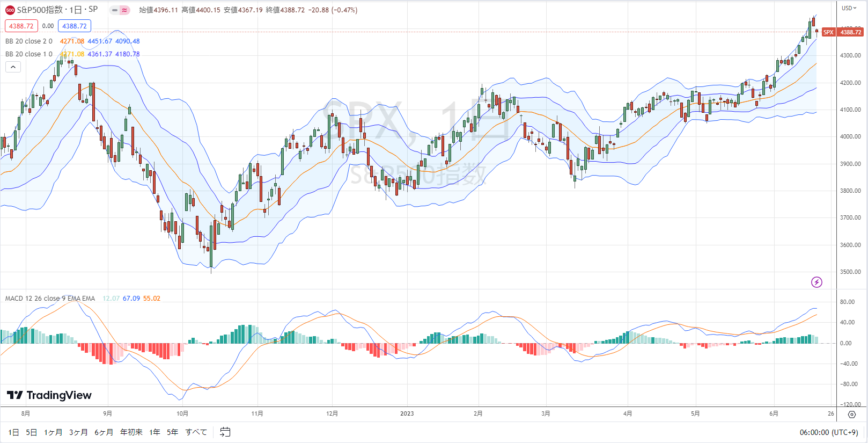Click the 0.00 spread value
This screenshot has width=868, height=443.
click(48, 26)
